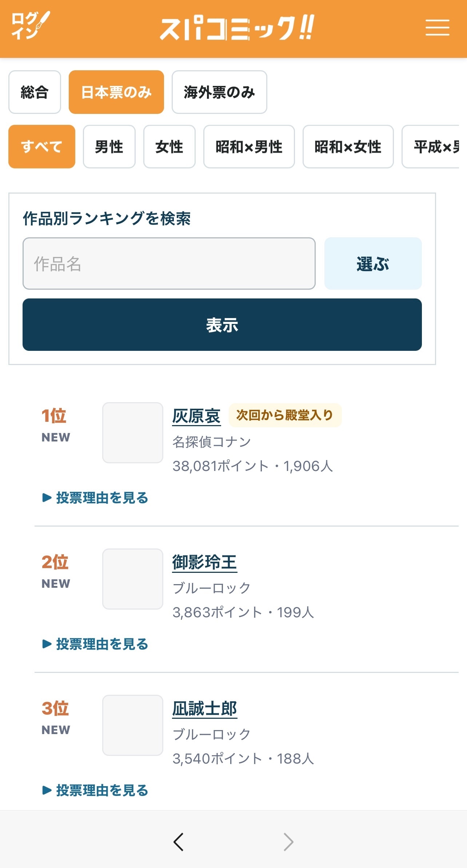The image size is (467, 868).
Task: Select the 日本票のみ filter
Action: tap(116, 92)
